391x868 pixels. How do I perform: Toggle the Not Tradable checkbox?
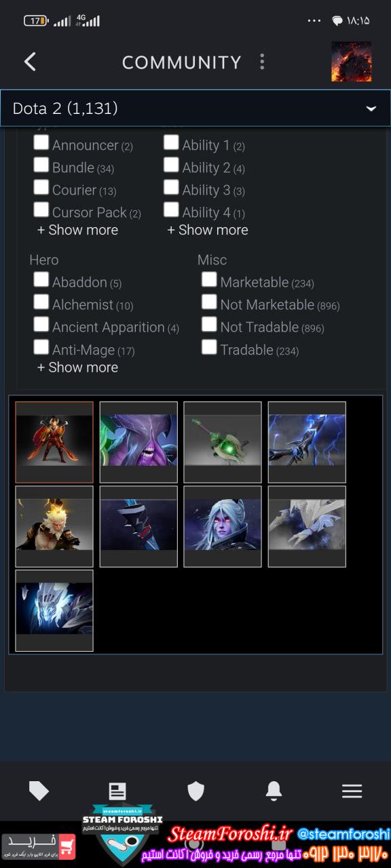coord(209,324)
